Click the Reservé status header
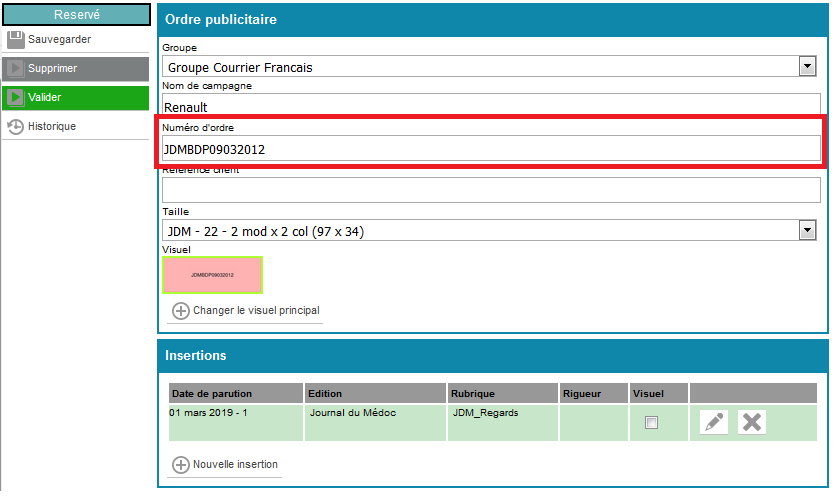 [x=76, y=15]
